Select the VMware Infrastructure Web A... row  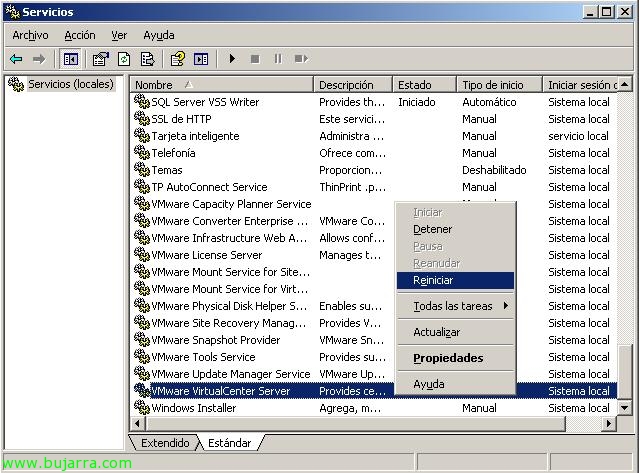click(374, 238)
